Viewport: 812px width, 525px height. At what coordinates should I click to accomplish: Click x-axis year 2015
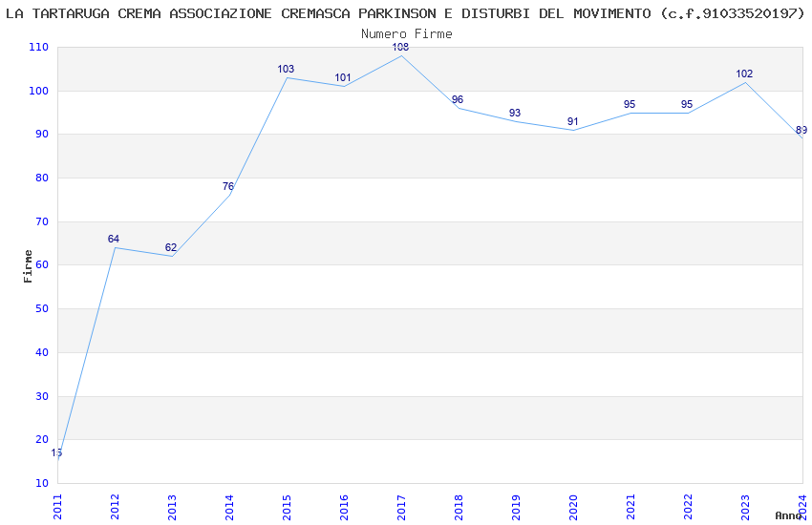(287, 508)
